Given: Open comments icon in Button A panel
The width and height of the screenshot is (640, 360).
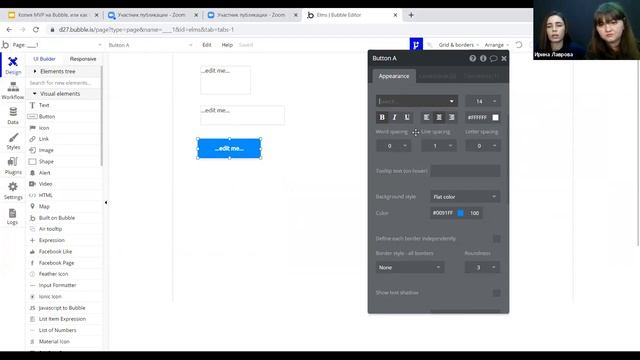Looking at the screenshot, I should [493, 58].
